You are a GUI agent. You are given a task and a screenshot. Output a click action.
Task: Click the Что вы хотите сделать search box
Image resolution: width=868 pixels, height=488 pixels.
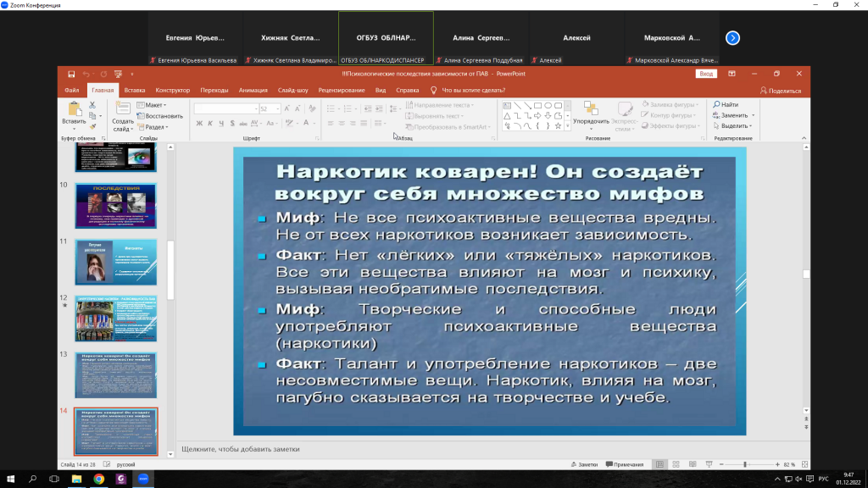tap(468, 90)
